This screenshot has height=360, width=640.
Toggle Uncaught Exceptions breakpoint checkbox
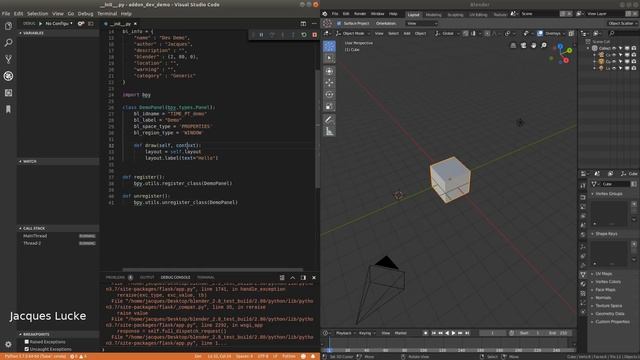pos(27,349)
